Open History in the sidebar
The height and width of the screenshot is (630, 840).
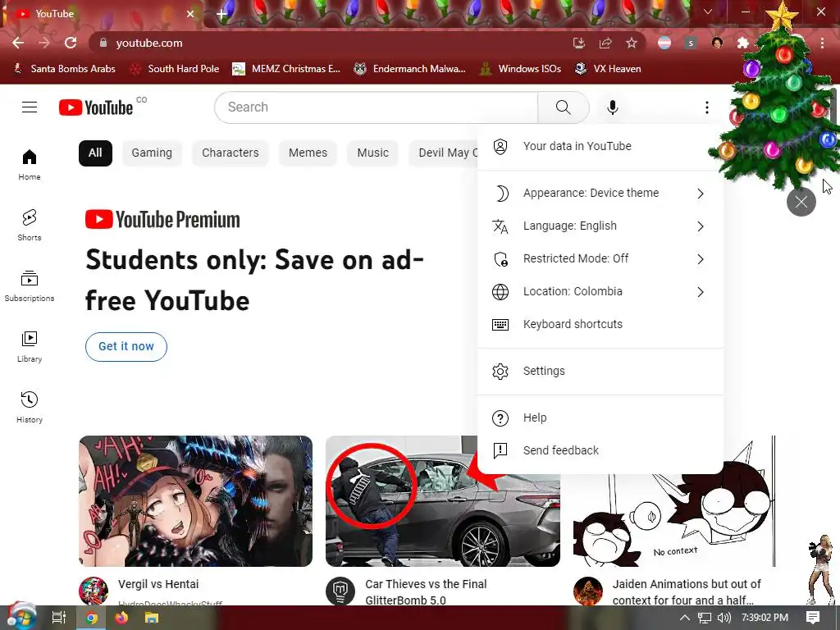coord(30,407)
